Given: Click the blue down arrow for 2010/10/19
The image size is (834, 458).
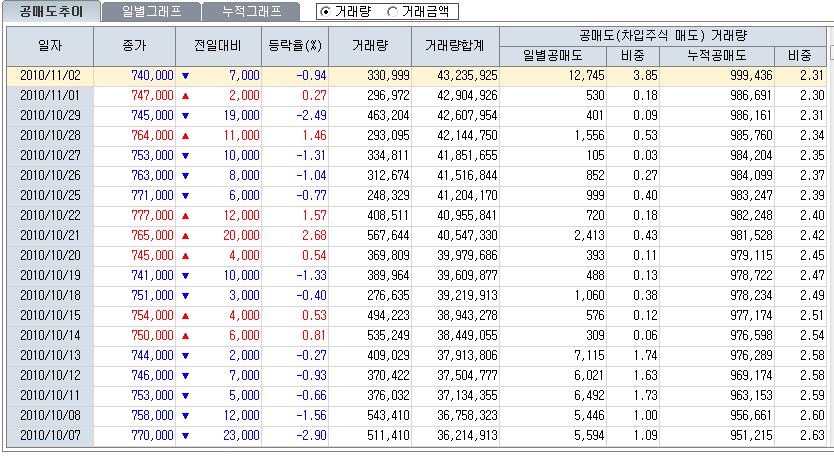Looking at the screenshot, I should pyautogui.click(x=185, y=275).
